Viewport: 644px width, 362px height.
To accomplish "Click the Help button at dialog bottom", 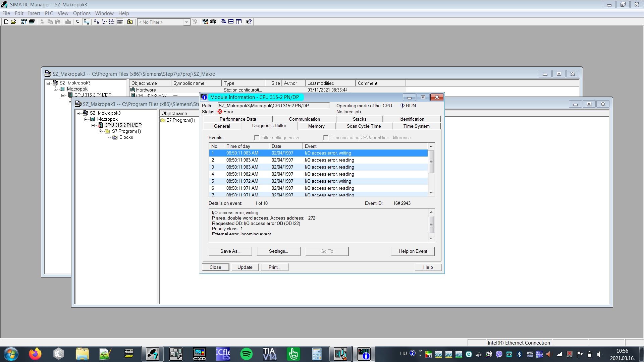I will pos(428,267).
